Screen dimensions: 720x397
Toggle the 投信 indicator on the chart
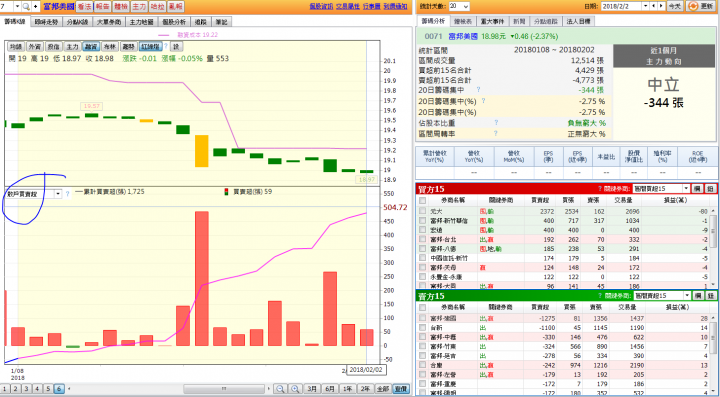(53, 46)
